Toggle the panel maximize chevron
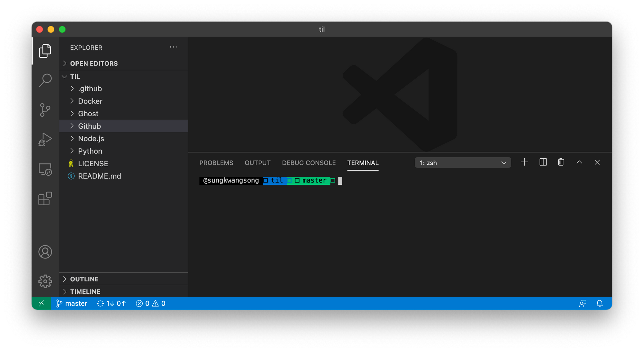 [x=579, y=162]
